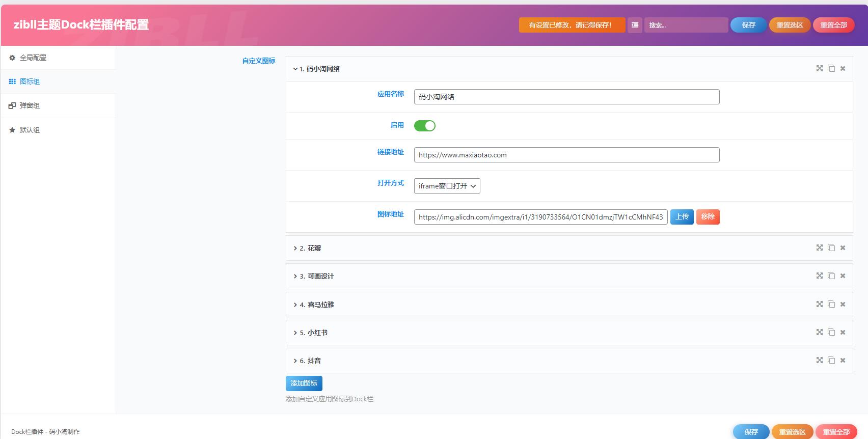Go to the 默认组 sidebar tab
Viewport: 868px width, 439px height.
click(30, 130)
